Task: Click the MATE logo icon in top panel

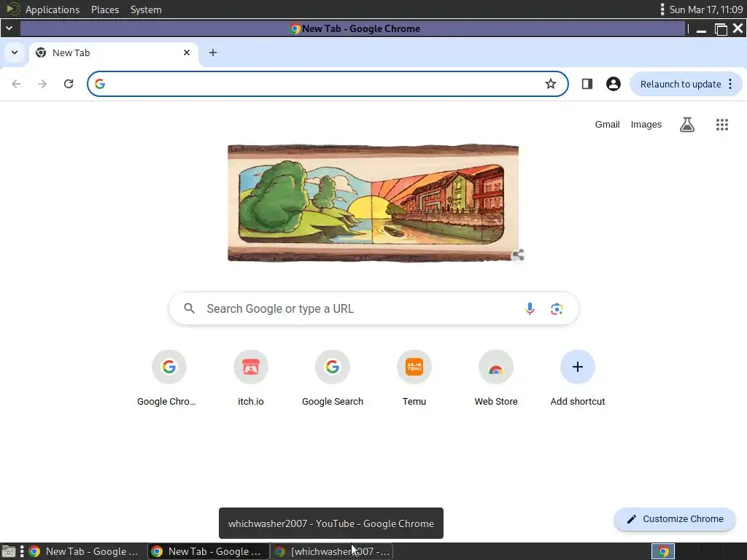Action: coord(13,9)
